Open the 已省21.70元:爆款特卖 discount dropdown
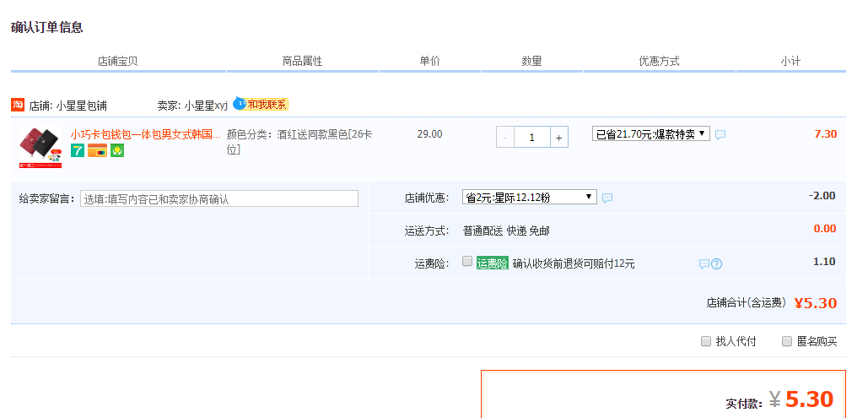 [x=651, y=133]
